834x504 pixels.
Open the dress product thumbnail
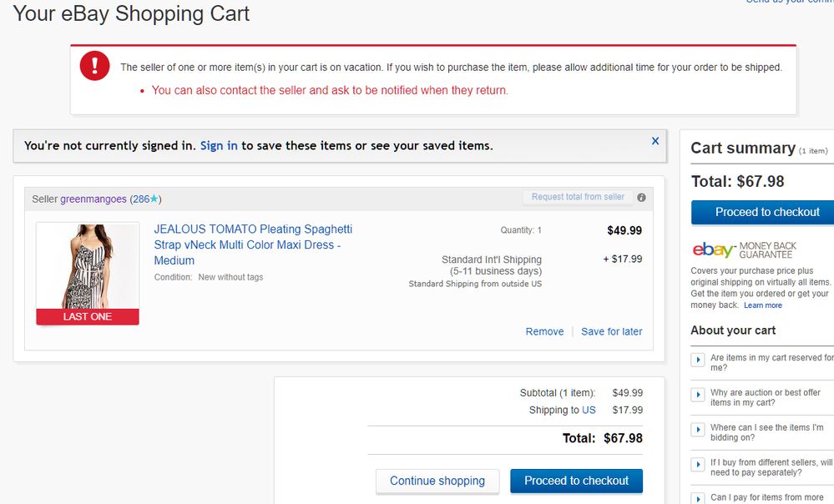pyautogui.click(x=88, y=267)
